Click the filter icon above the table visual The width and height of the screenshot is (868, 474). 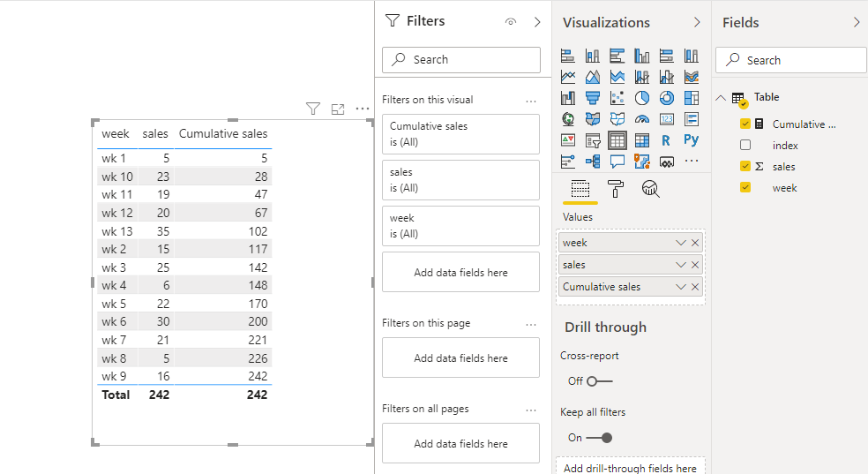tap(313, 109)
